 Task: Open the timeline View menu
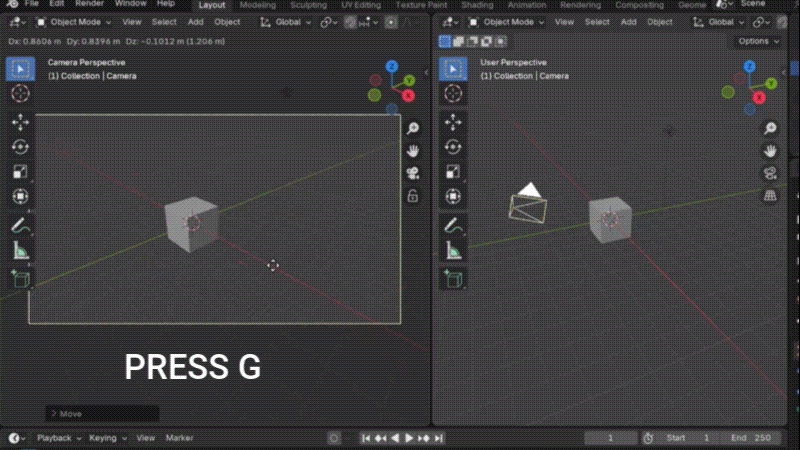click(x=145, y=438)
